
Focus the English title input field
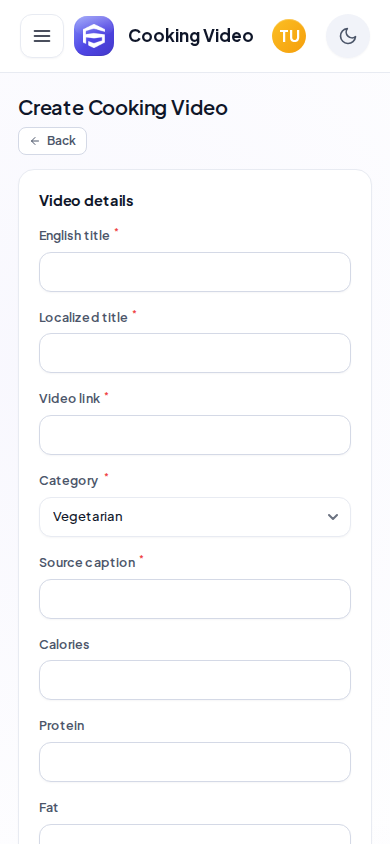coord(195,272)
